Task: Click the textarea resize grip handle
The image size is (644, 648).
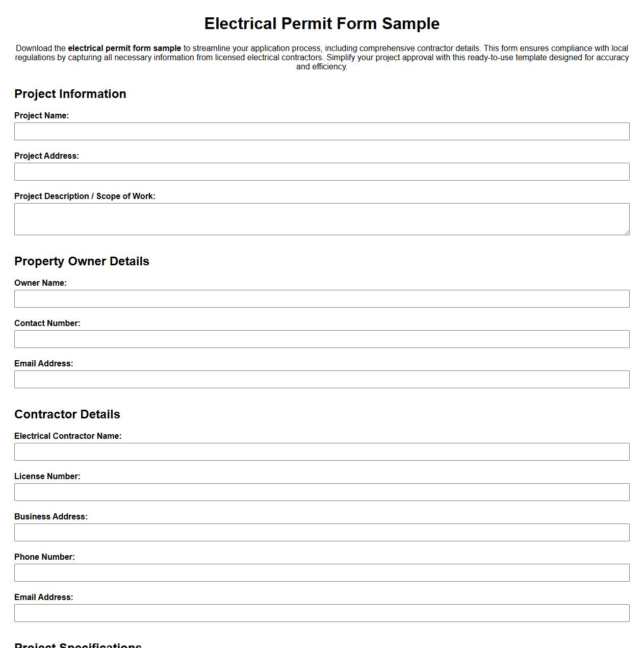Action: pos(627,232)
